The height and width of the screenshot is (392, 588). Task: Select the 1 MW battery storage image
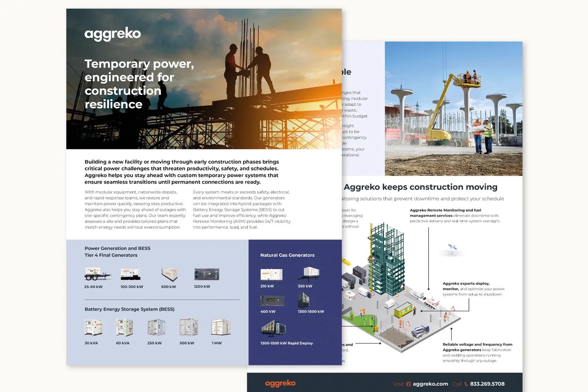[x=221, y=327]
